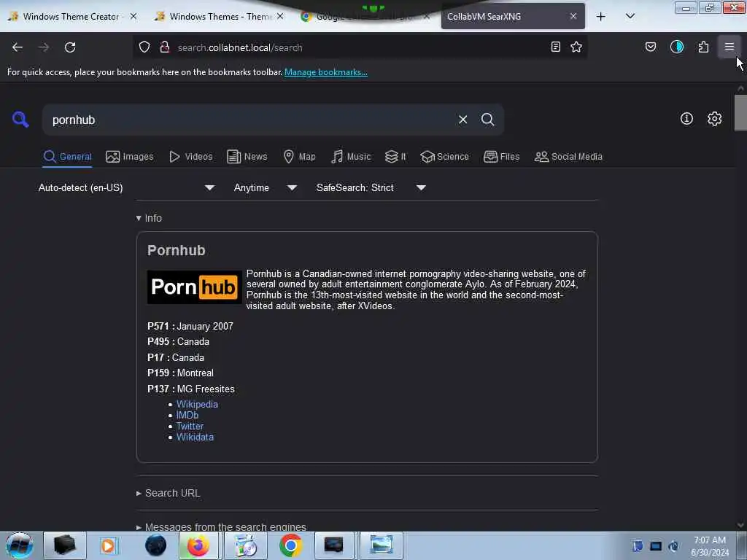
Task: Open Chrome from the taskbar
Action: pos(290,545)
